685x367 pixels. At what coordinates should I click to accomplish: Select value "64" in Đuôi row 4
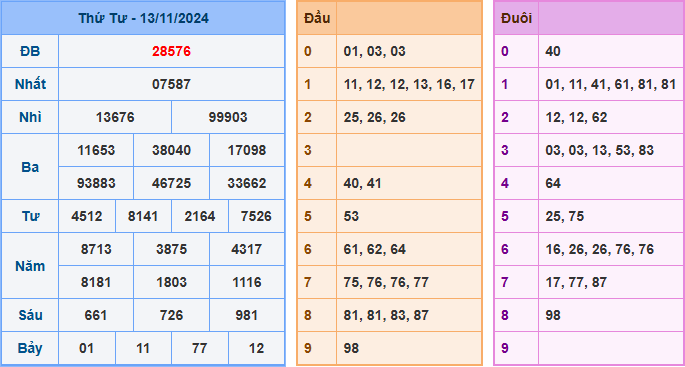point(553,183)
